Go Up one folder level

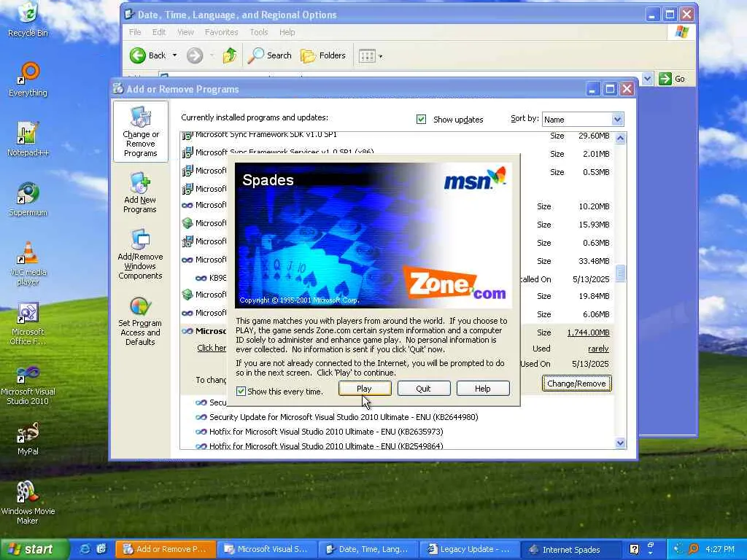[230, 55]
